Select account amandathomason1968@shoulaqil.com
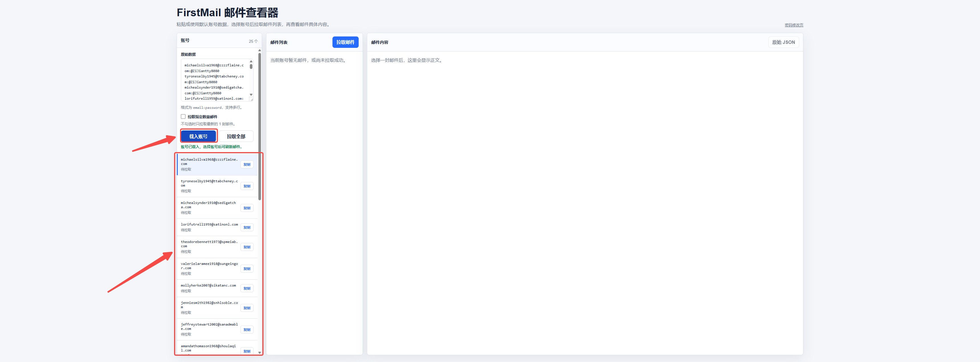Image resolution: width=980 pixels, height=362 pixels. 217,347
